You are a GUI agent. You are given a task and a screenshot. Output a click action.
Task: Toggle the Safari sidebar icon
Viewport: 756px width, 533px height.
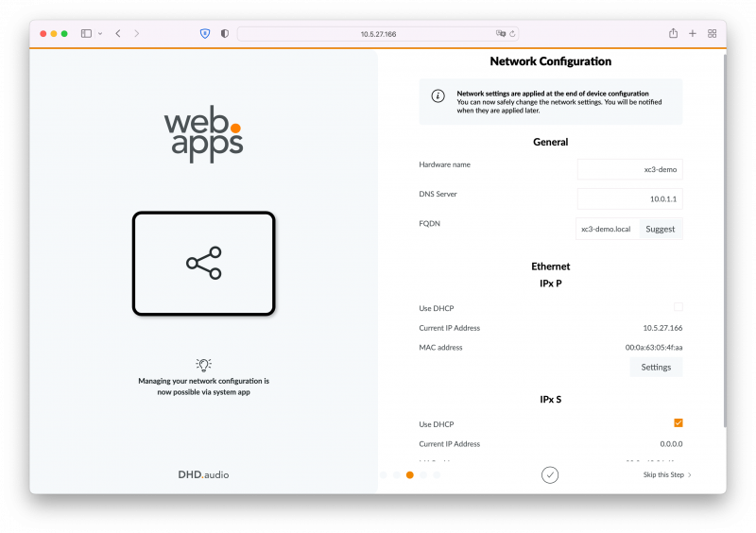click(x=86, y=33)
